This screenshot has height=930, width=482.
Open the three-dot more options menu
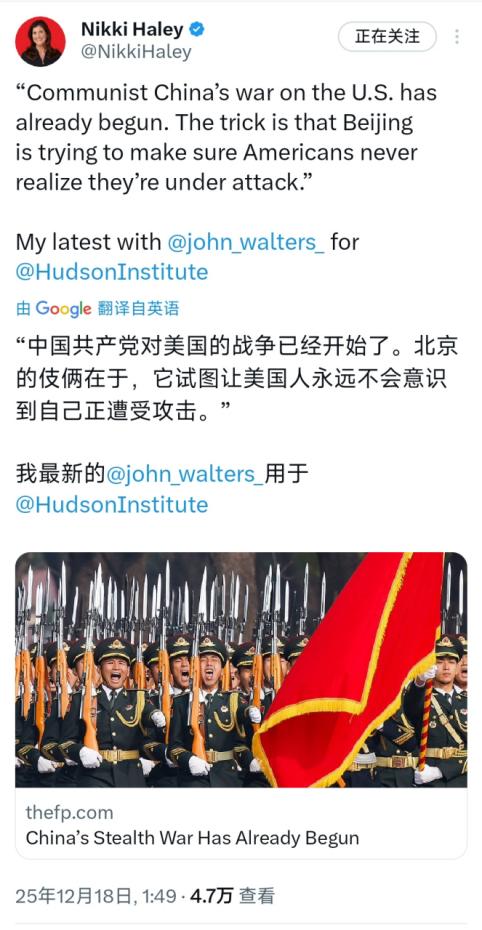457,37
